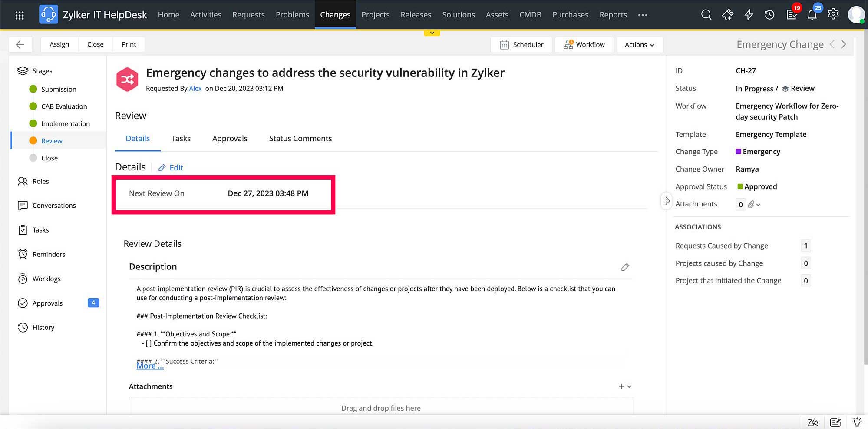This screenshot has width=868, height=429.
Task: Edit the Description with the pencil icon
Action: click(625, 267)
